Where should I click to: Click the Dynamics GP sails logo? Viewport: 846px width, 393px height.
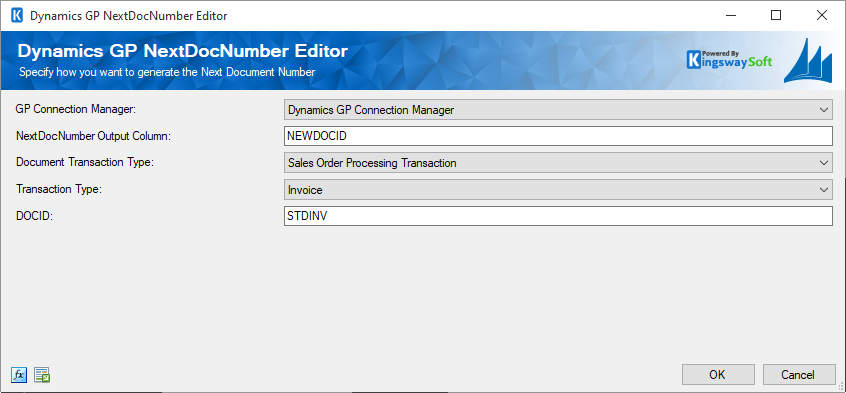[807, 60]
